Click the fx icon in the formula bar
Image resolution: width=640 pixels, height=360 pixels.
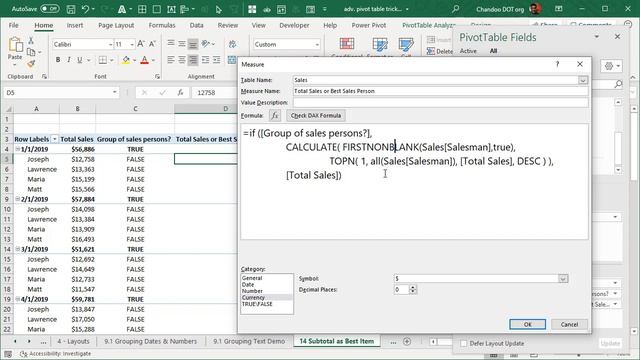180,93
